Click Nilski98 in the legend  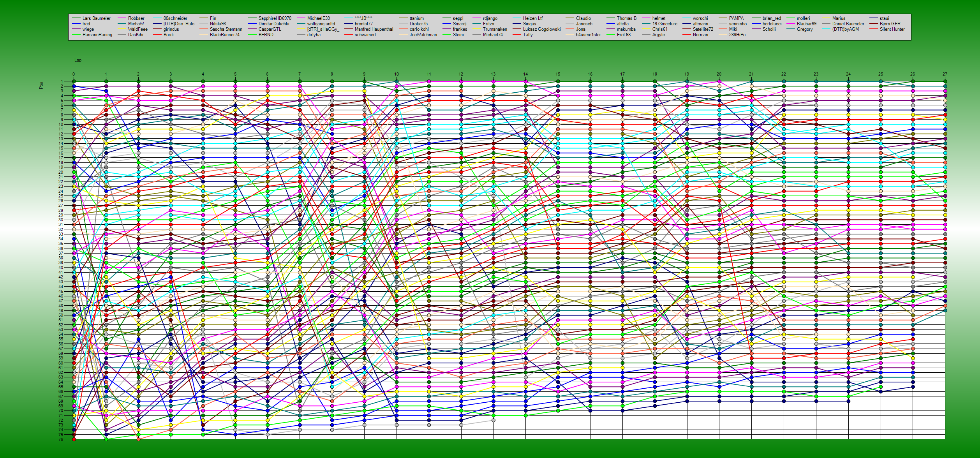click(218, 24)
